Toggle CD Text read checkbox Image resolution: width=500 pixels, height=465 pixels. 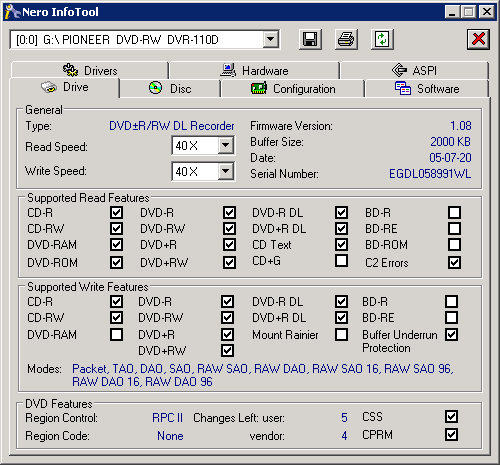[x=341, y=244]
